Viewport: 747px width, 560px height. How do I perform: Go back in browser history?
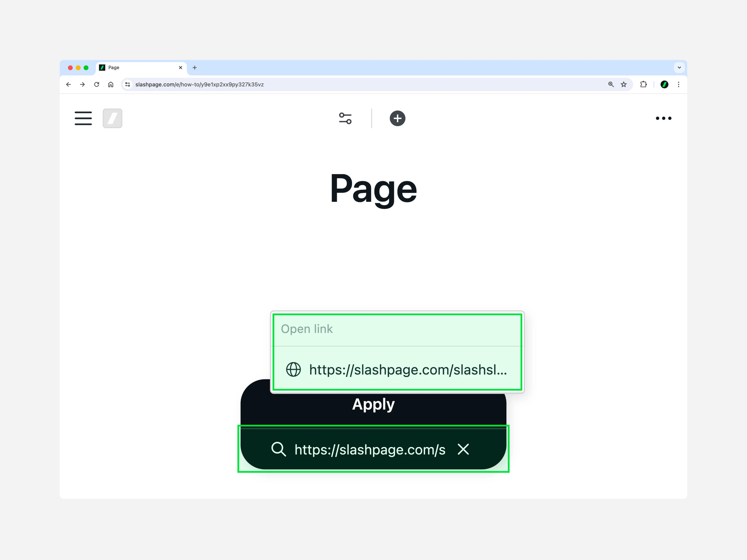pyautogui.click(x=68, y=84)
